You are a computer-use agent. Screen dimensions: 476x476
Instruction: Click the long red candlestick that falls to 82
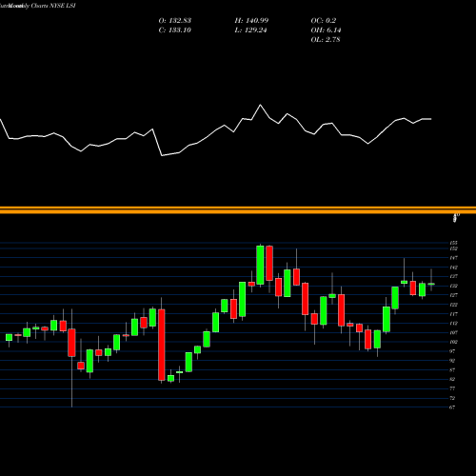162,345
